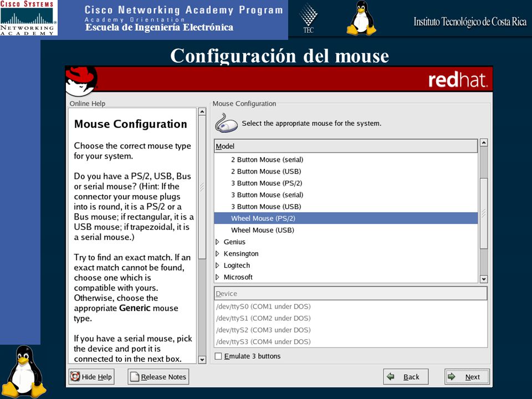Click 'Instituto Tecnológico de Costa Rica' text
532x399 pixels.
[470, 22]
